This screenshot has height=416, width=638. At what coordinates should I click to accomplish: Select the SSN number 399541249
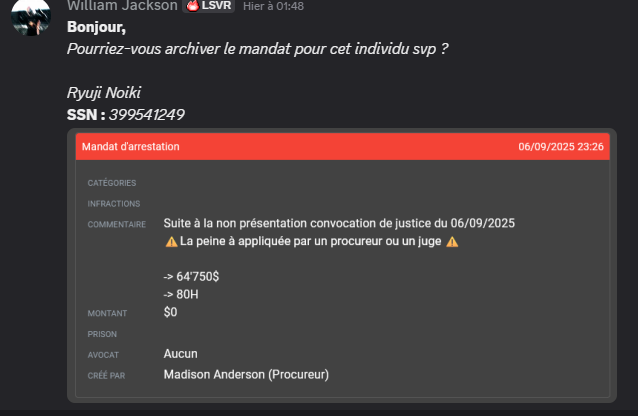147,115
